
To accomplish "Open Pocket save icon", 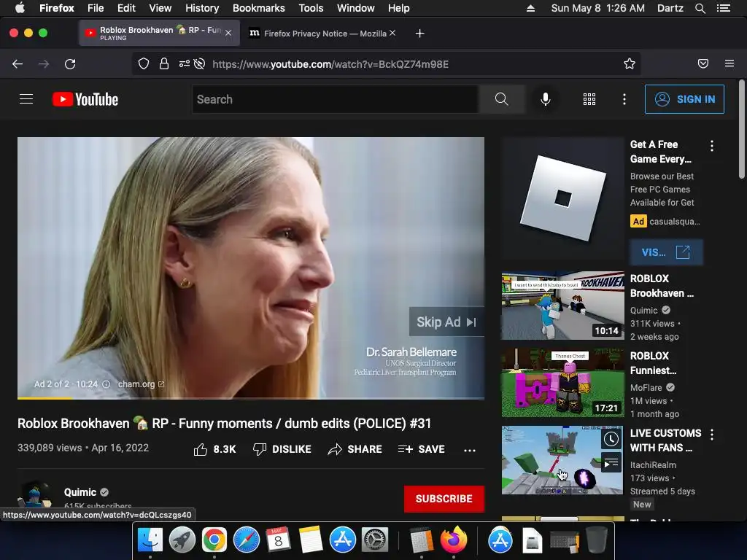I will pyautogui.click(x=703, y=64).
